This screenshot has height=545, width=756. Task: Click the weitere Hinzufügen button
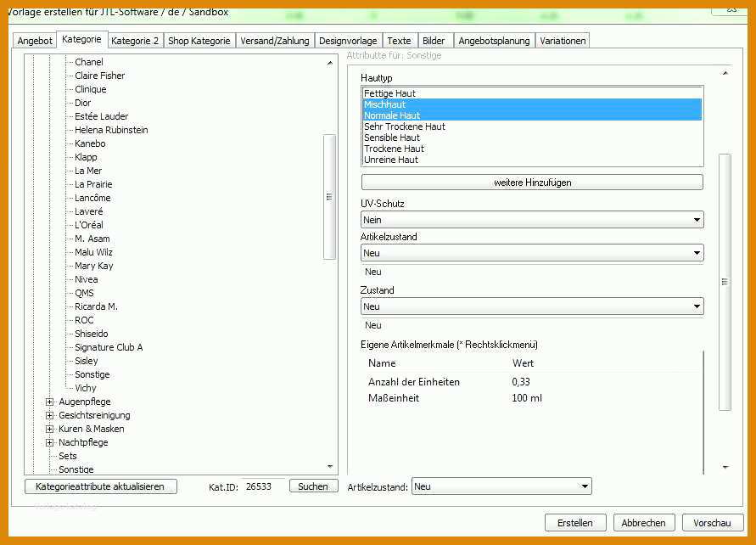coord(532,183)
